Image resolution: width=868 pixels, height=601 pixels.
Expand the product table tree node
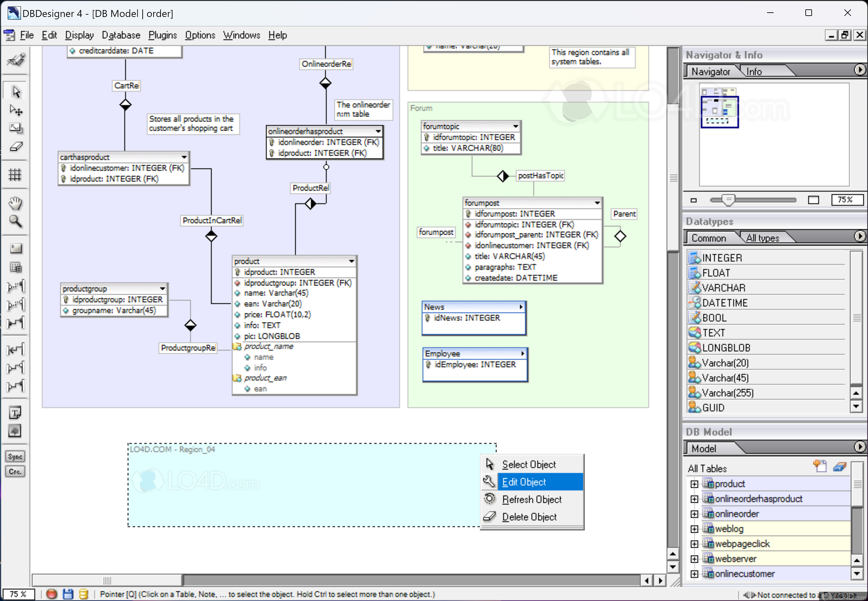click(694, 484)
